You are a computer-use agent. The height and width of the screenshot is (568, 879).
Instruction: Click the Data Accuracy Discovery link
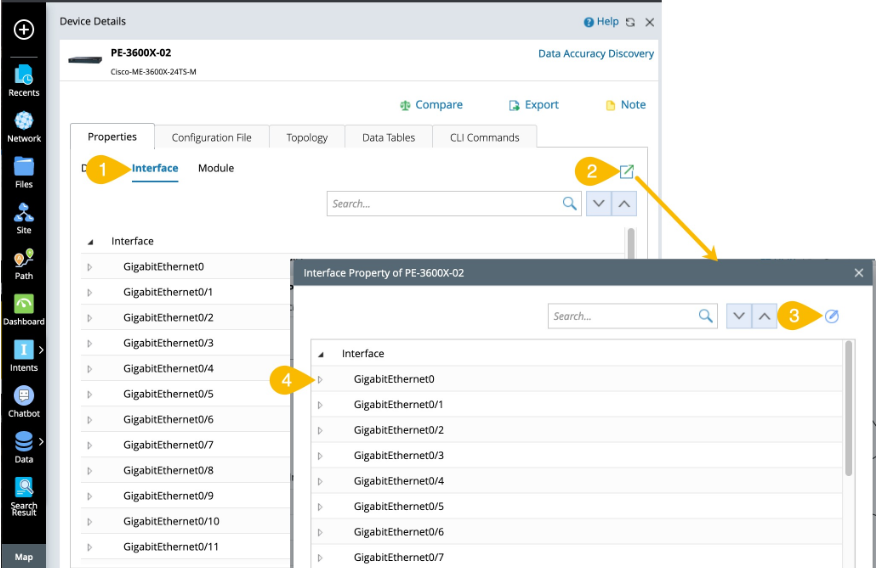click(596, 54)
